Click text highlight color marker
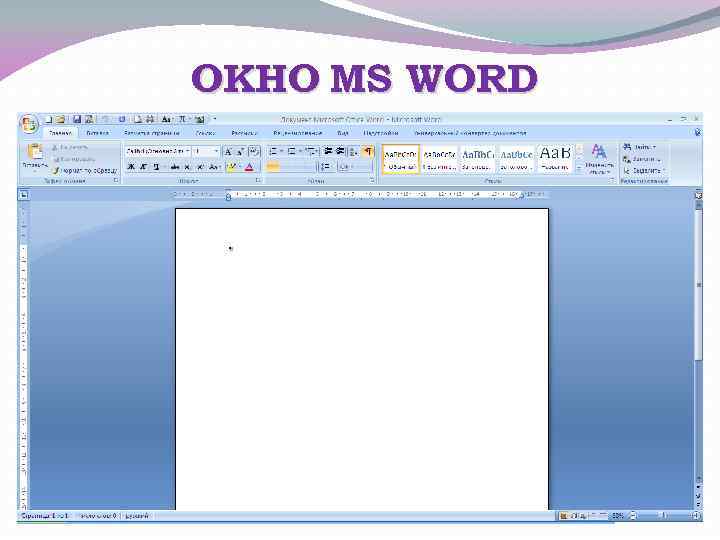 (231, 167)
